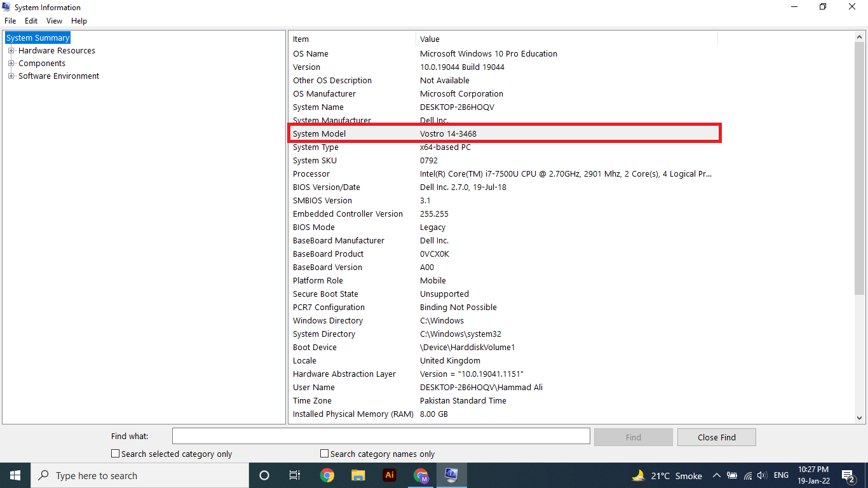This screenshot has height=488, width=868.
Task: Switch the ENG input language indicator
Action: point(781,475)
